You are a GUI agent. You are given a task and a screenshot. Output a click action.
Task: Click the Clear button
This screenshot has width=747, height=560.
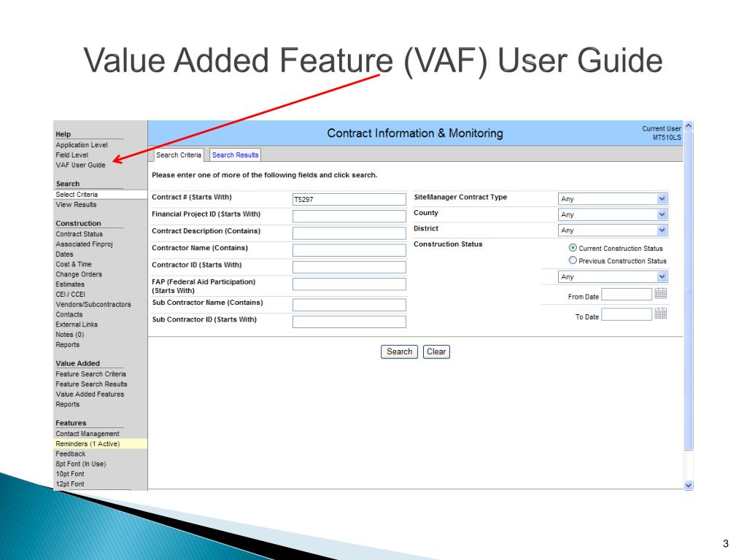436,351
